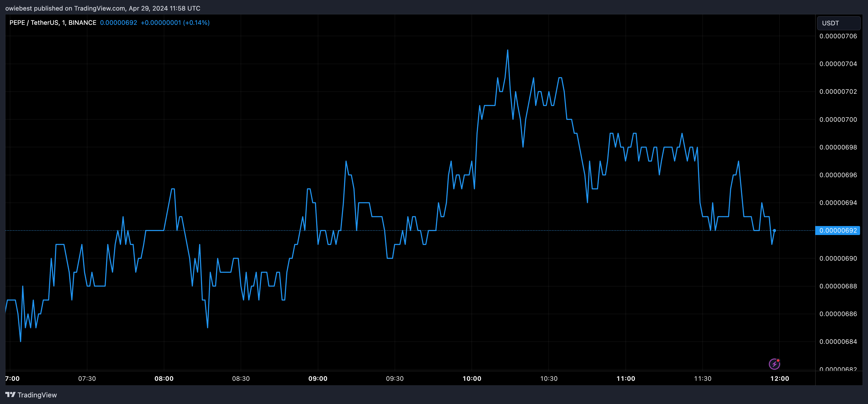Click the 0.00000684 price scale label
This screenshot has width=868, height=404.
pyautogui.click(x=838, y=342)
